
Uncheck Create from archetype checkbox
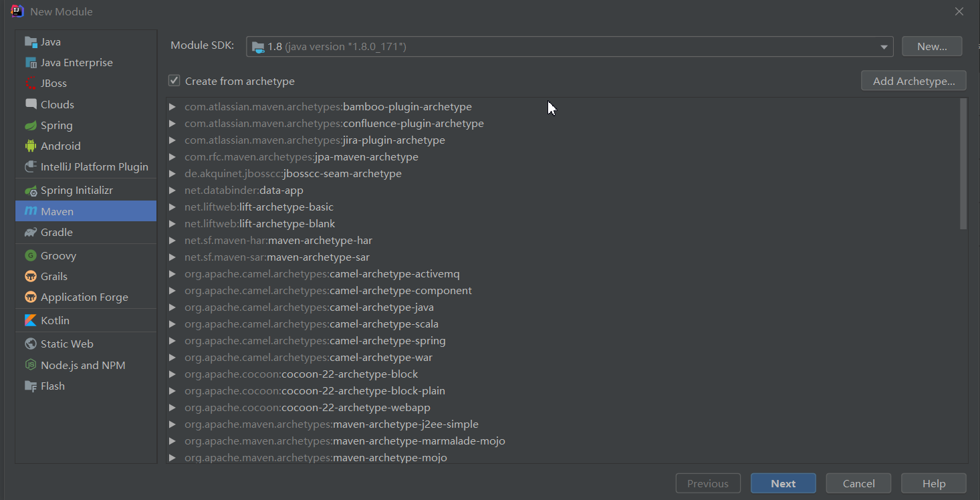point(174,81)
